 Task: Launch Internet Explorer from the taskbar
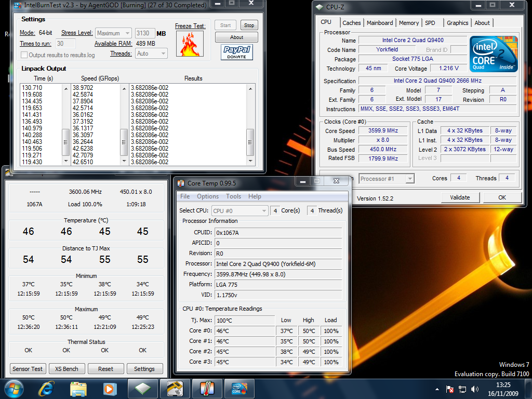tap(46, 389)
